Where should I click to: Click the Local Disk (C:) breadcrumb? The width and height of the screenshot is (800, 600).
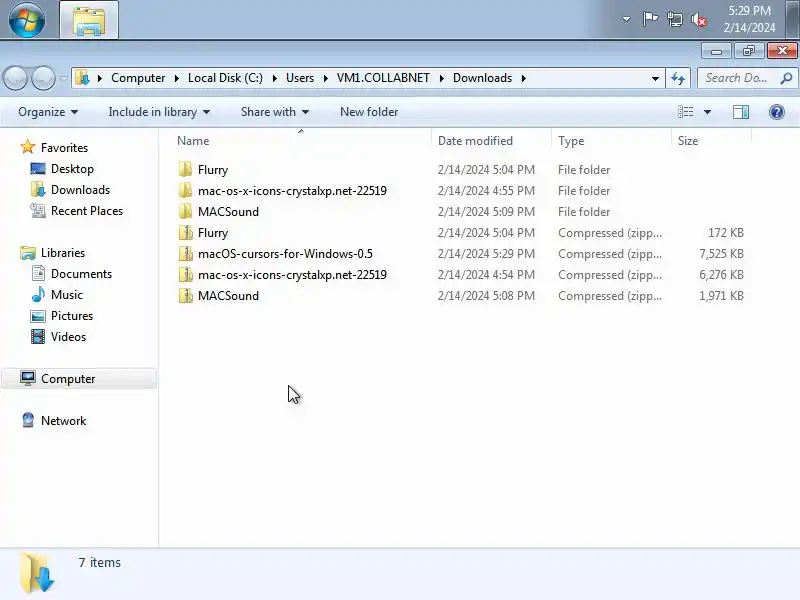(x=225, y=78)
